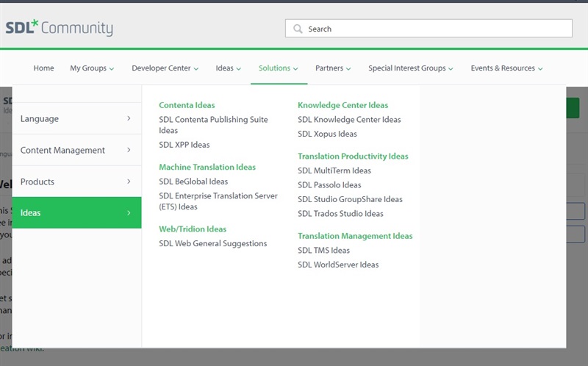Expand the chevron next to Developer Center
This screenshot has width=588, height=366.
(196, 68)
